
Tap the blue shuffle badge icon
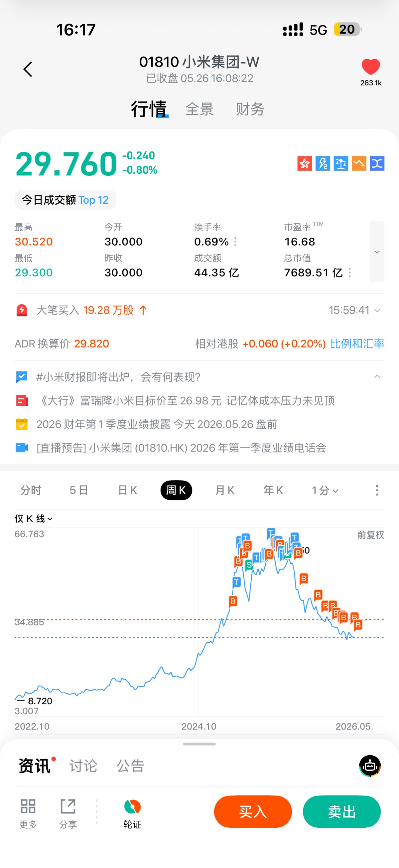377,164
